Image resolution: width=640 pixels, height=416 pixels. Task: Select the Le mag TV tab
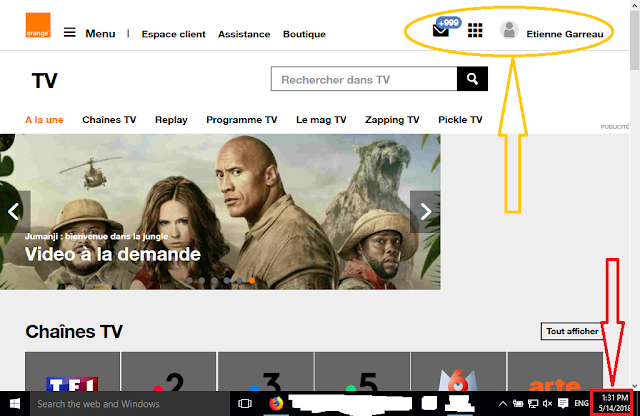321,120
